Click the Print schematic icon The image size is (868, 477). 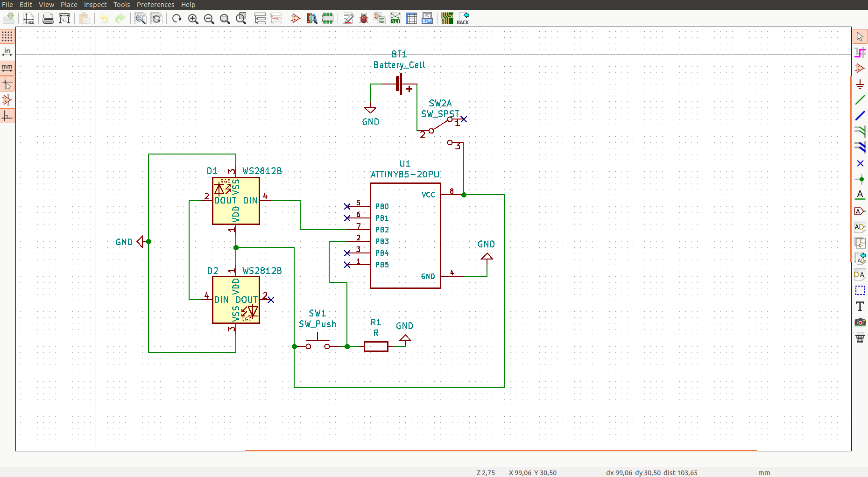tap(48, 18)
